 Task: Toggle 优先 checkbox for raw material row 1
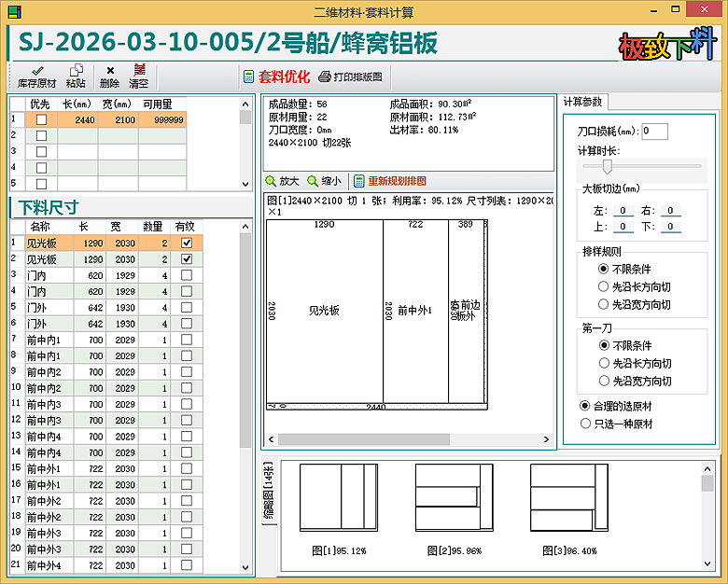pyautogui.click(x=41, y=119)
